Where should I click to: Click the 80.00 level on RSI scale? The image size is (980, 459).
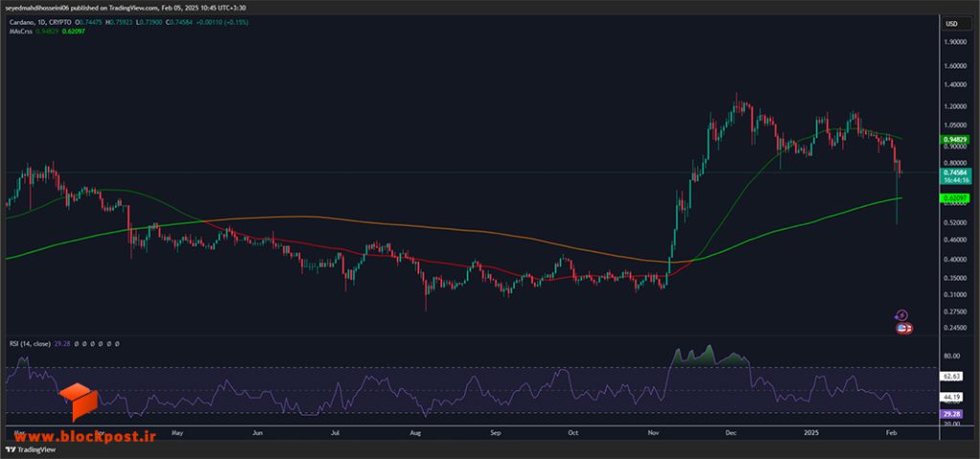point(952,357)
